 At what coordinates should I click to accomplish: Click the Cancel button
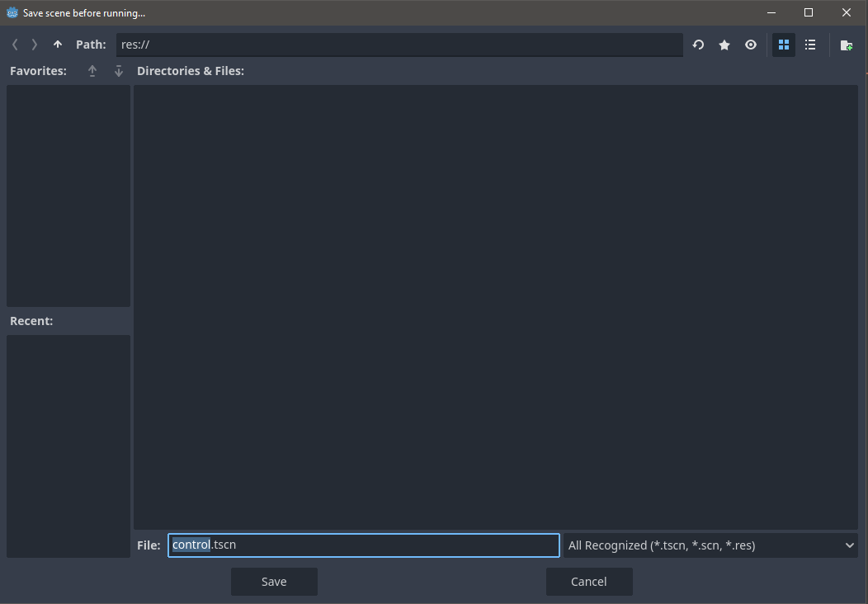point(589,581)
